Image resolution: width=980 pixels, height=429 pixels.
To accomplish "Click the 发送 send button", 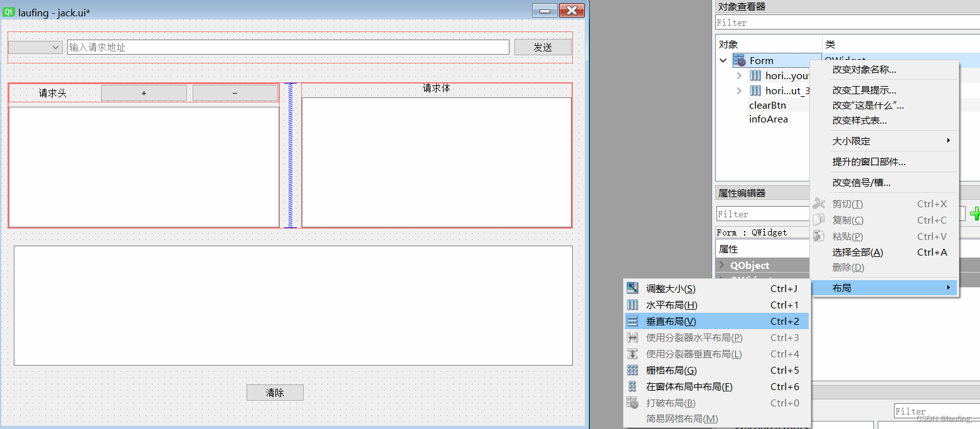I will (542, 46).
